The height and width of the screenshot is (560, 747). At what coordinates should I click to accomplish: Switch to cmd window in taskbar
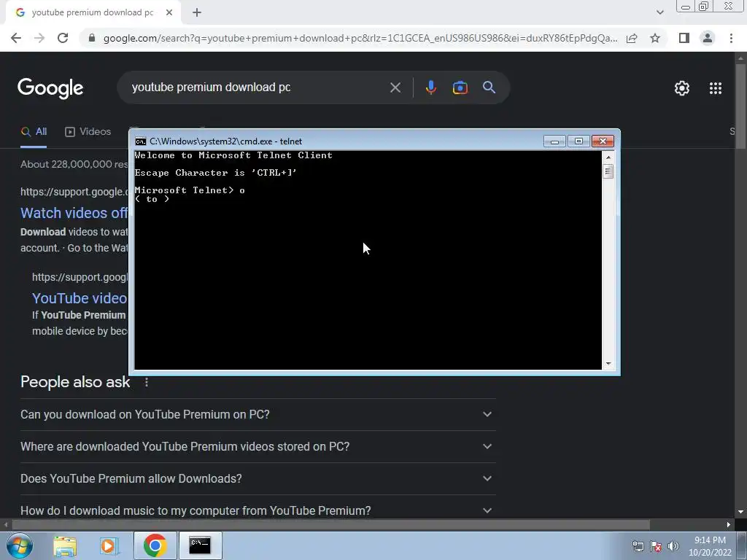pyautogui.click(x=200, y=545)
